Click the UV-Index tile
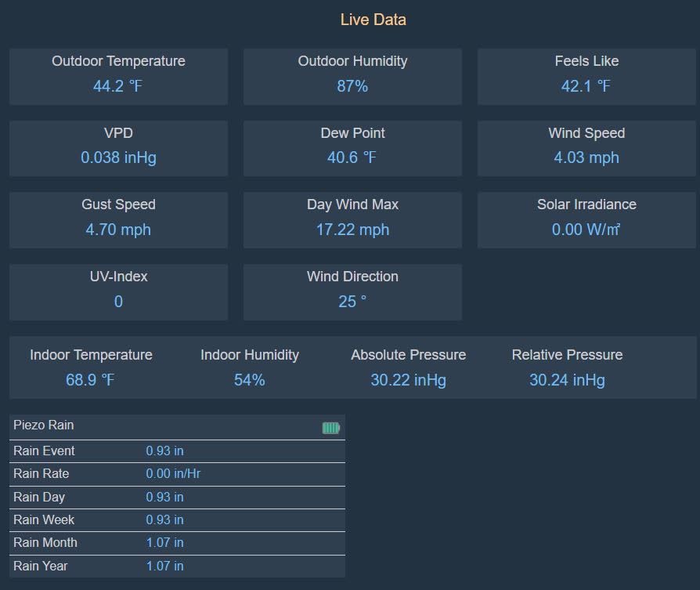 [118, 291]
